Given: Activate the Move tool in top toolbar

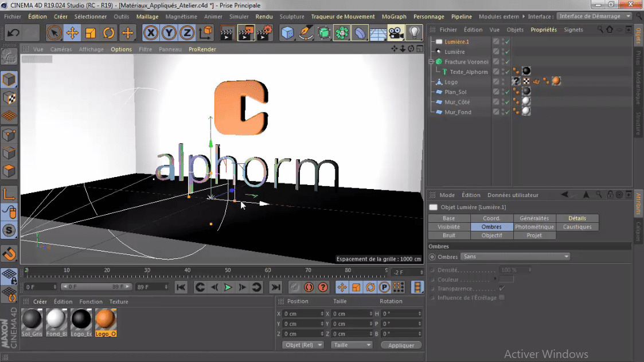Looking at the screenshot, I should pos(72,33).
